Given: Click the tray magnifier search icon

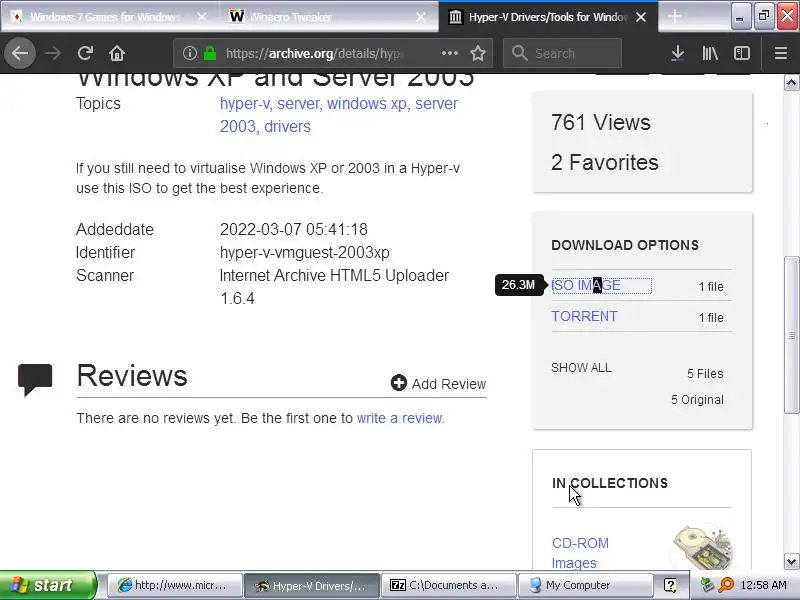Looking at the screenshot, I should (726, 585).
